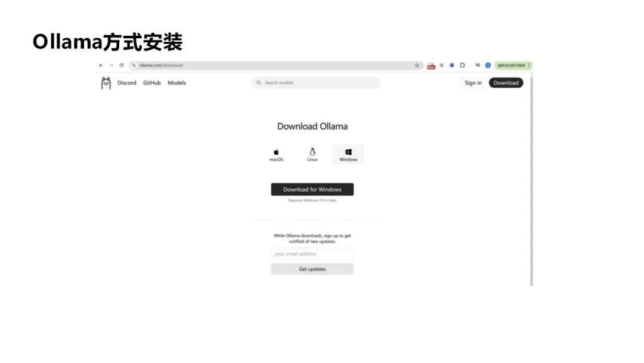
Task: Open the media control icon in toolbar
Action: (x=478, y=65)
